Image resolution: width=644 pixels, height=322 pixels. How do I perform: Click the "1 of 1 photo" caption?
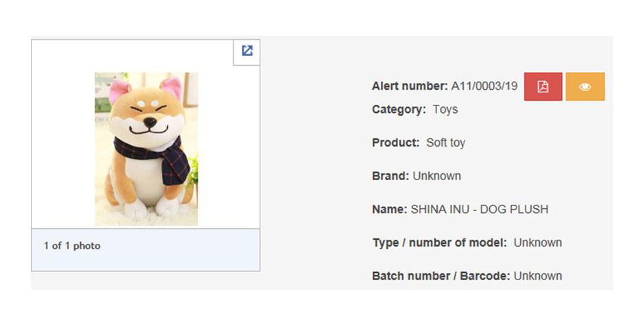click(72, 245)
